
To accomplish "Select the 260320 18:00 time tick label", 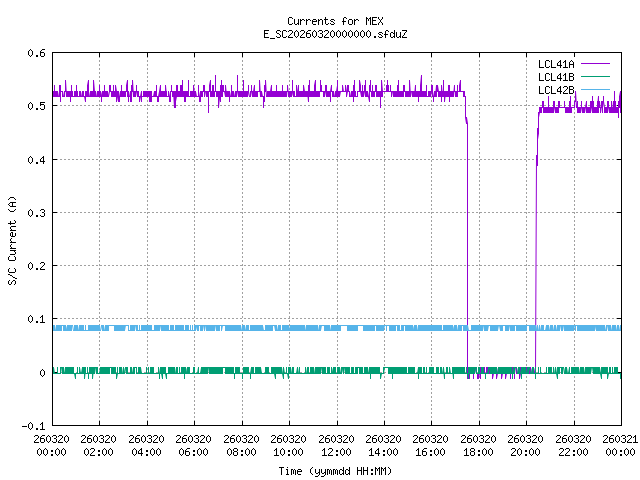I will tap(479, 445).
